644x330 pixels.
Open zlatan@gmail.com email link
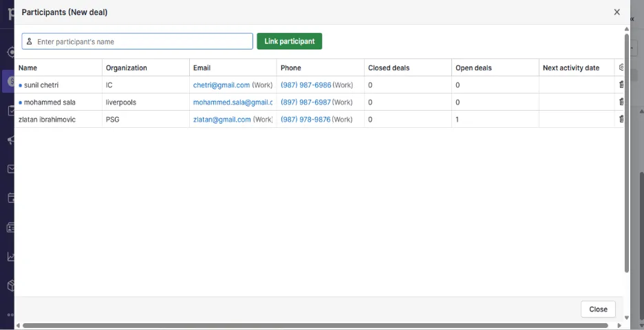pyautogui.click(x=222, y=120)
